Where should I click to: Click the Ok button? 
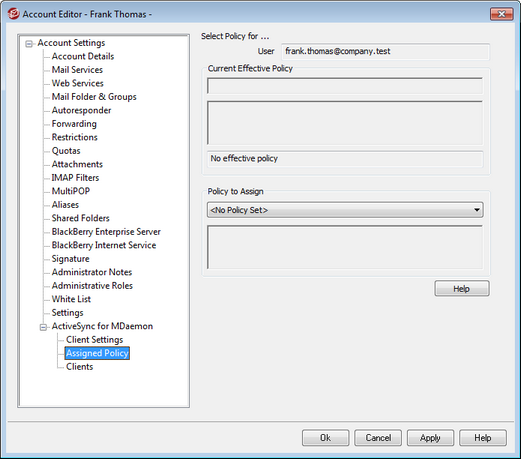pyautogui.click(x=325, y=438)
